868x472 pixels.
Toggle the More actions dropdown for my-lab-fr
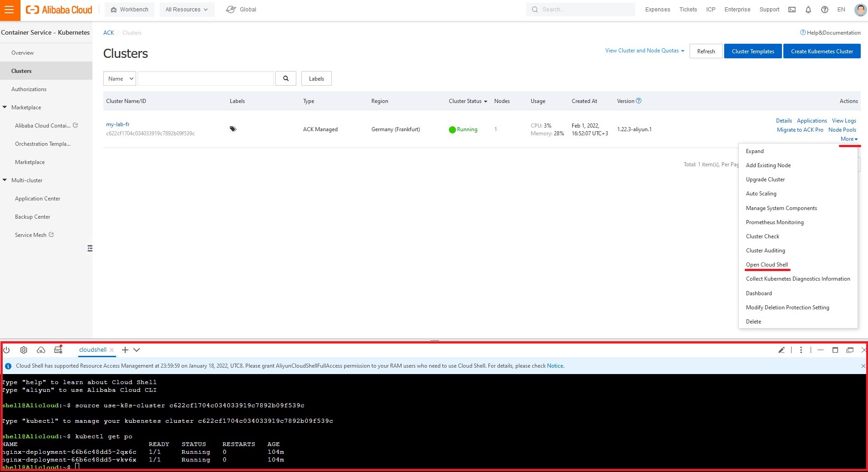[849, 139]
